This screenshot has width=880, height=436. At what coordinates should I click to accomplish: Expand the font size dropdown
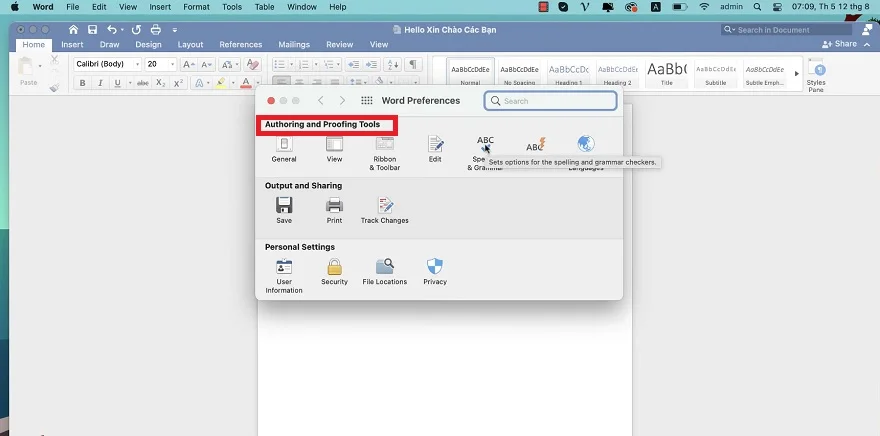[x=171, y=64]
